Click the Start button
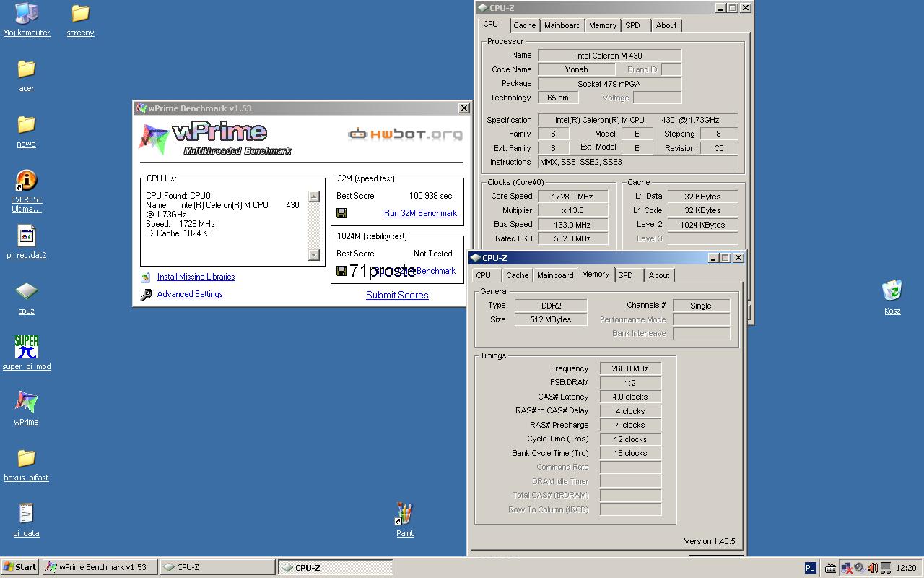Screen dimensions: 924x578 [x=20, y=567]
